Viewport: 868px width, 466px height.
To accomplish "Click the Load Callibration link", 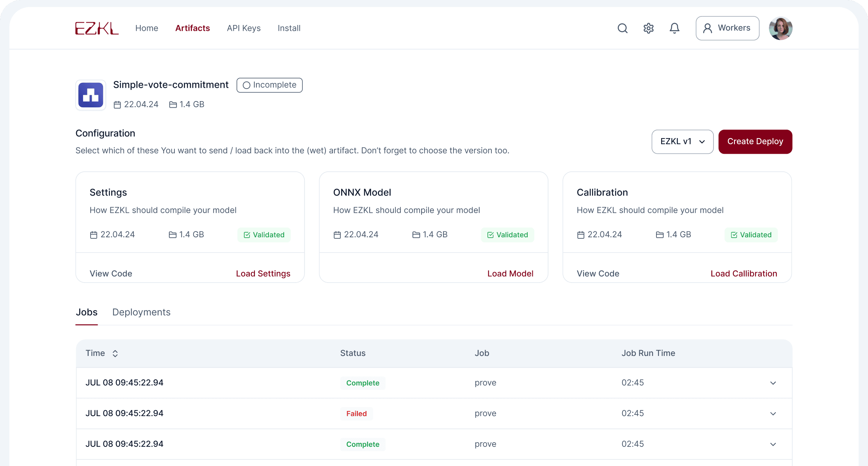I will [x=744, y=274].
